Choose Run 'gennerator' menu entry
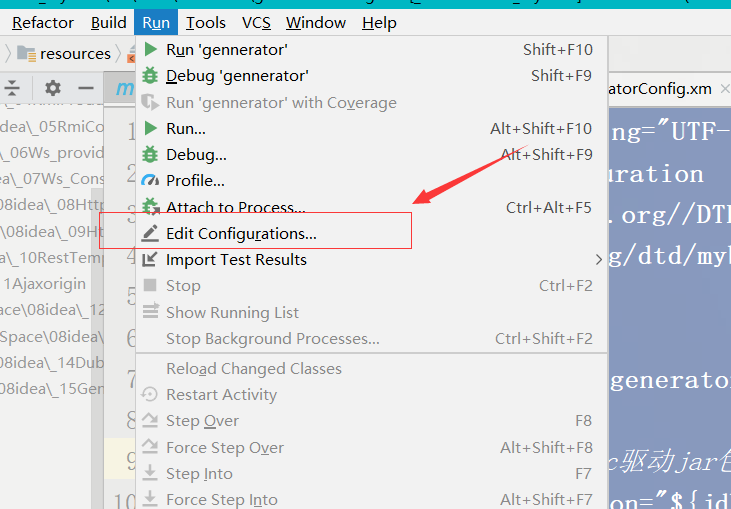Screen dimensions: 731x509 [372, 49]
